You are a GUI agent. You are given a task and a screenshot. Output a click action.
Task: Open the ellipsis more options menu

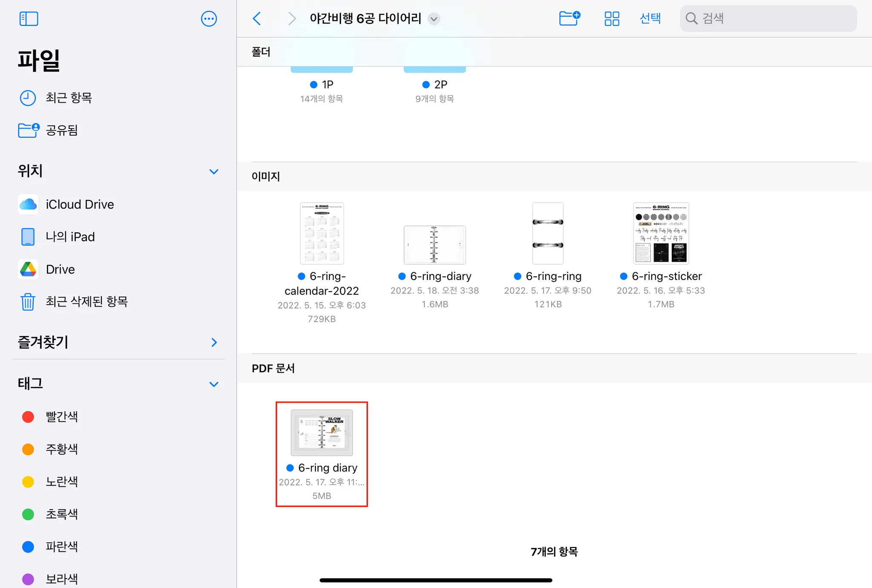(209, 19)
